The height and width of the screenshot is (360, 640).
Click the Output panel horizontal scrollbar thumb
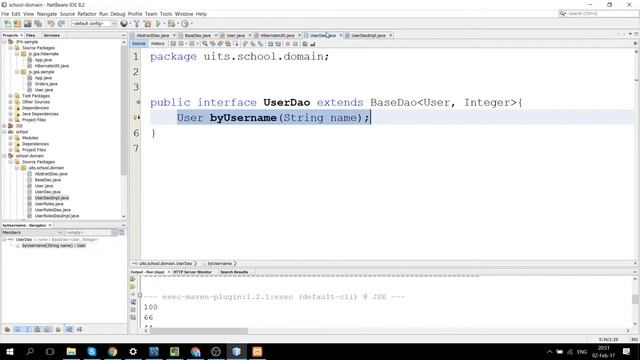(x=199, y=331)
